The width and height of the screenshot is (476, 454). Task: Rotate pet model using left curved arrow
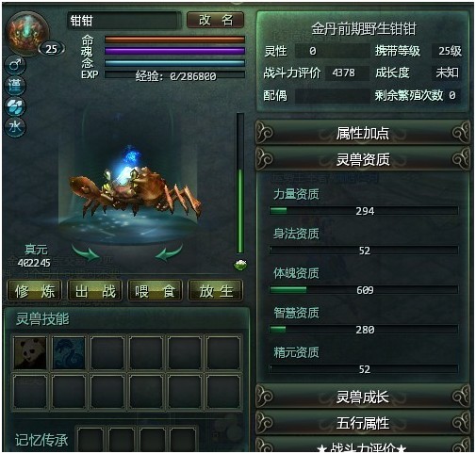[86, 252]
